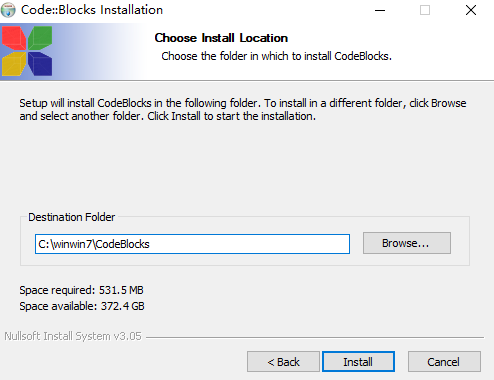The width and height of the screenshot is (494, 380).
Task: Click the Destination Folder group label
Action: [x=71, y=217]
